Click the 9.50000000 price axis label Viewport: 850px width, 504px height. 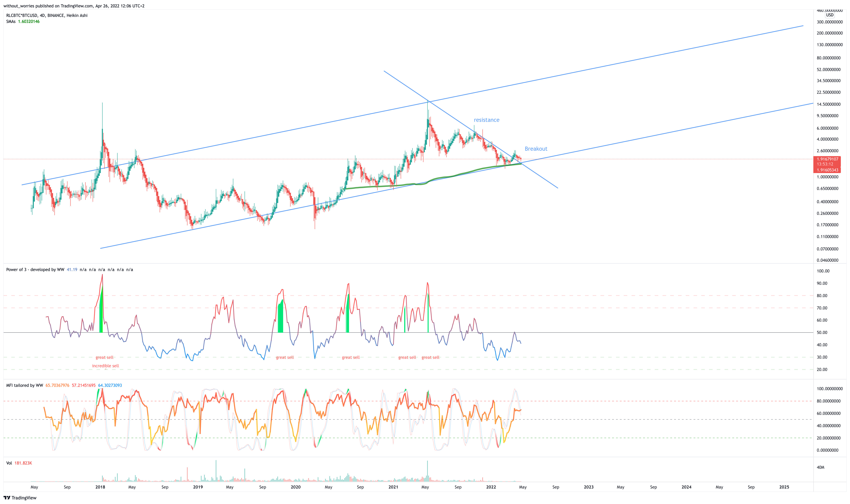[x=828, y=116]
